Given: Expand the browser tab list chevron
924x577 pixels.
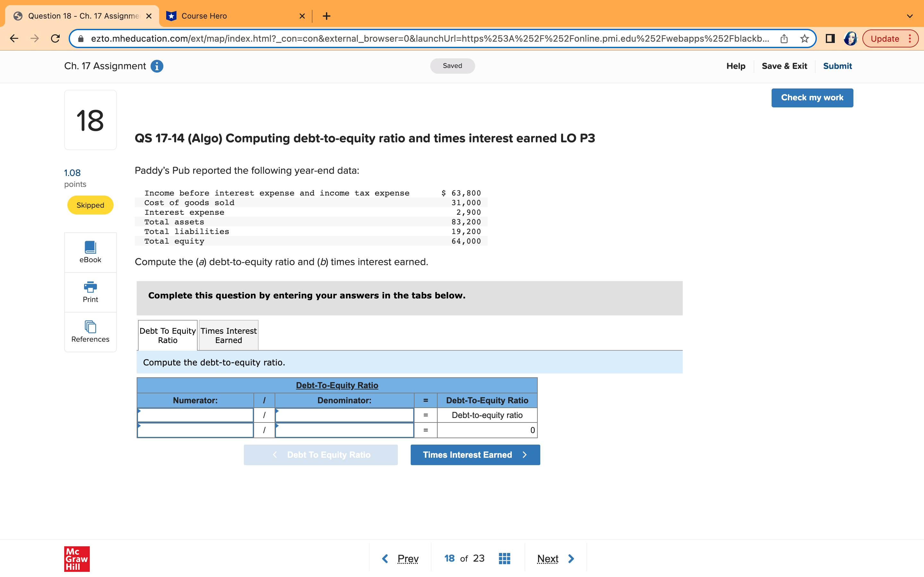Looking at the screenshot, I should [x=910, y=16].
